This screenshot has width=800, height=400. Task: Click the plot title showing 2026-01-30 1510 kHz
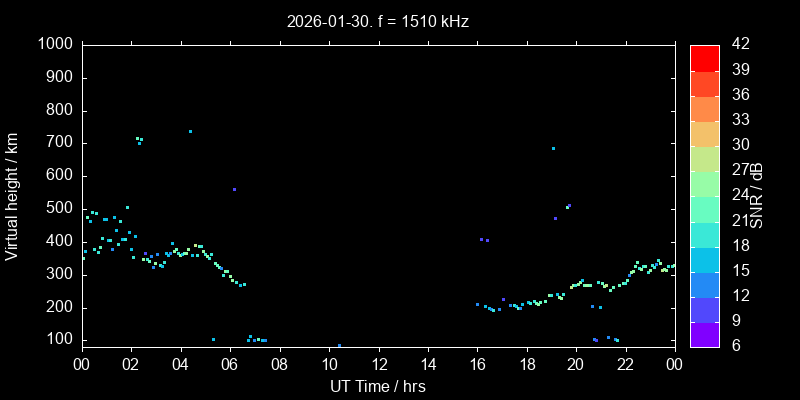(378, 20)
